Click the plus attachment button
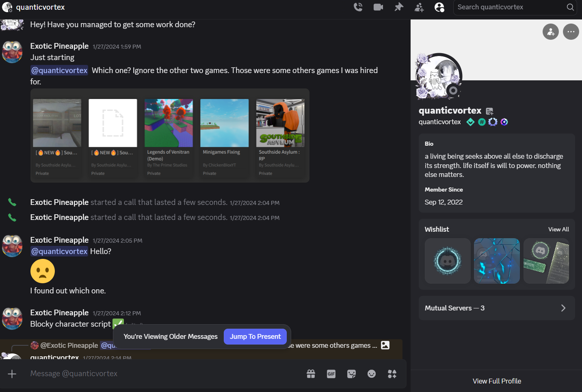 (12, 374)
